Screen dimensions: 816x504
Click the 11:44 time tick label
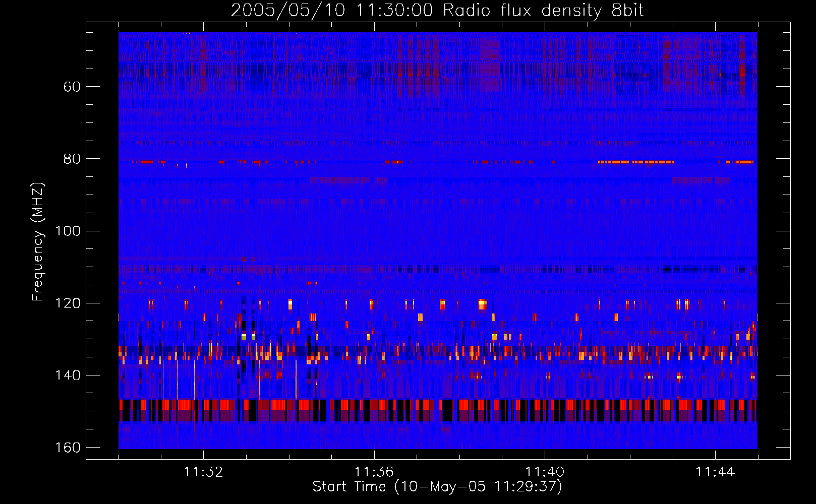[x=715, y=472]
